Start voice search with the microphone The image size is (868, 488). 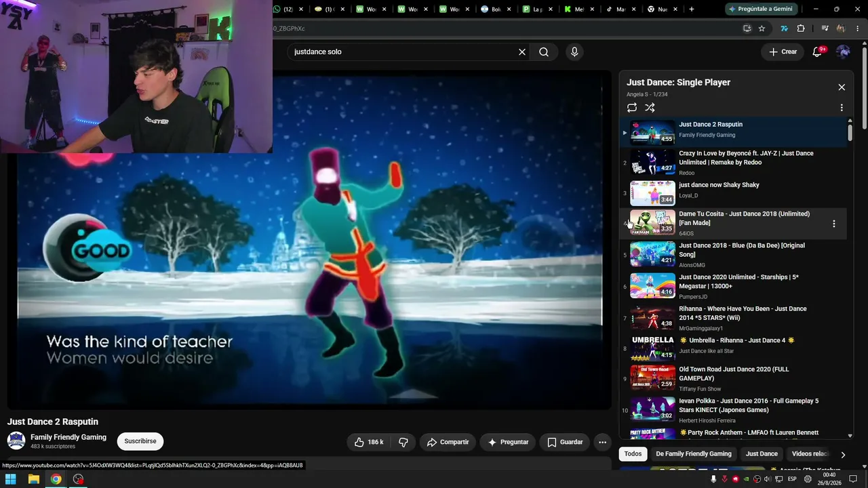[x=574, y=52]
